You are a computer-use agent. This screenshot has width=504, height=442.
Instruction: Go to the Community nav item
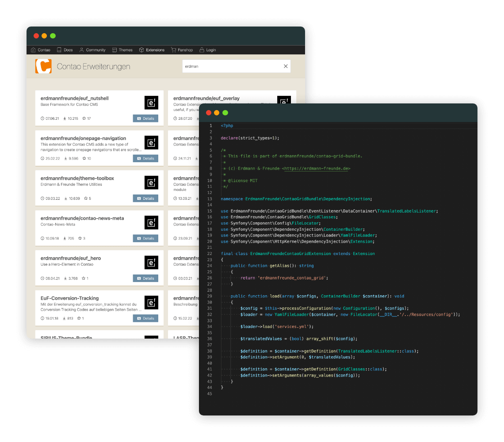[92, 50]
